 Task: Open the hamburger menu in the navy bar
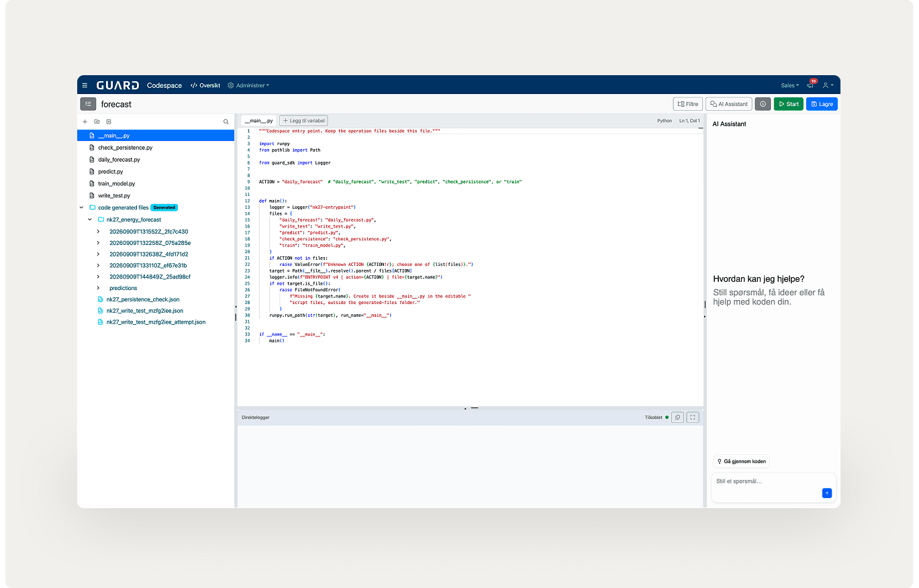coord(85,85)
